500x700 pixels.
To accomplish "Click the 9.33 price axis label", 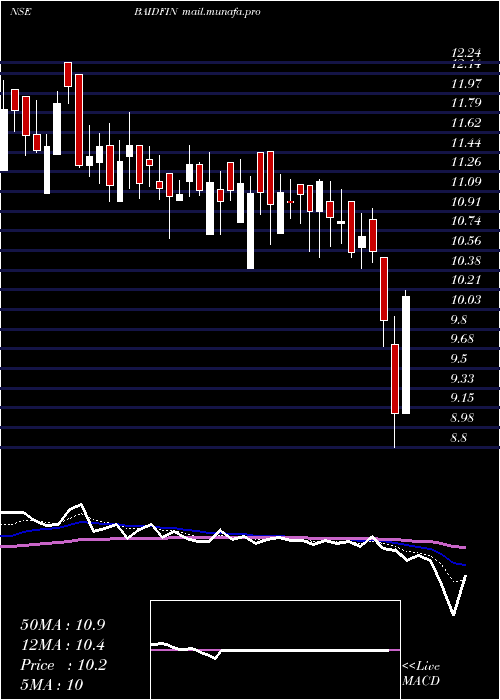I will 462,379.
